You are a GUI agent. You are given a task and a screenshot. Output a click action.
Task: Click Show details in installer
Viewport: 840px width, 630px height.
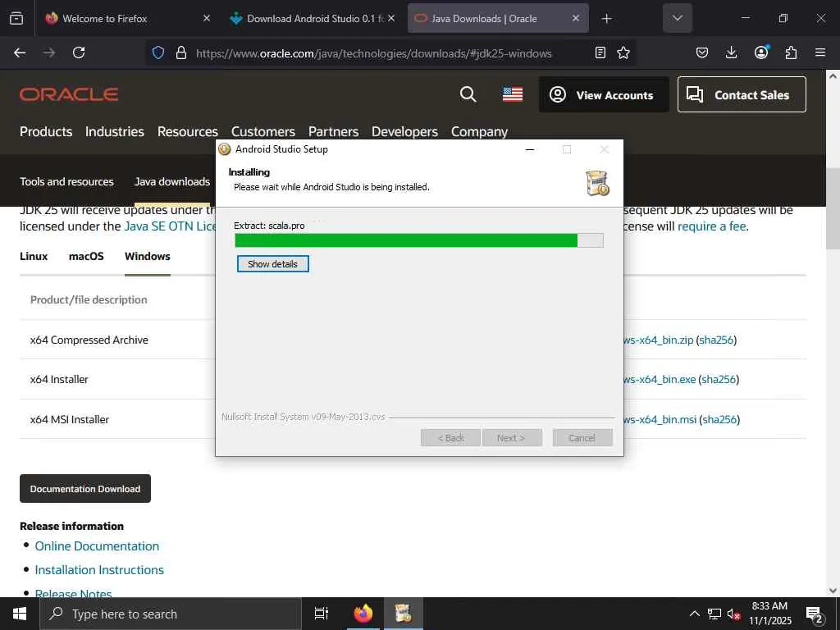[272, 263]
